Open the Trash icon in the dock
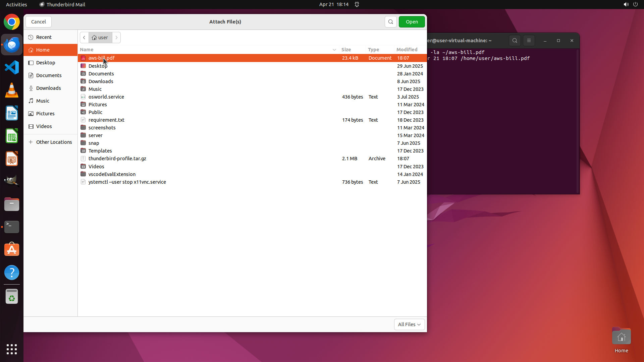The width and height of the screenshot is (644, 362). coord(12,297)
